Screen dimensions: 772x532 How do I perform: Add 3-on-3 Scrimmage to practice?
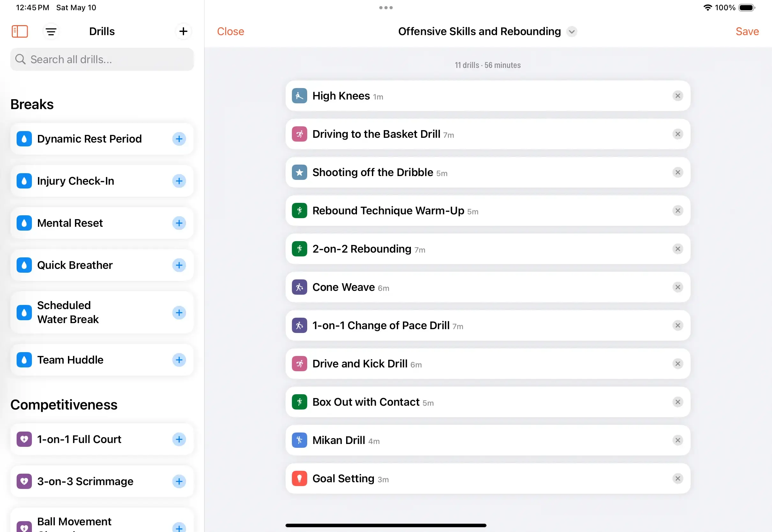point(179,481)
